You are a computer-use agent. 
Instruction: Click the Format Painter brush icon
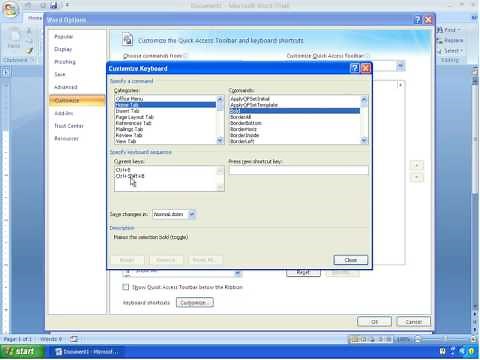[x=29, y=51]
